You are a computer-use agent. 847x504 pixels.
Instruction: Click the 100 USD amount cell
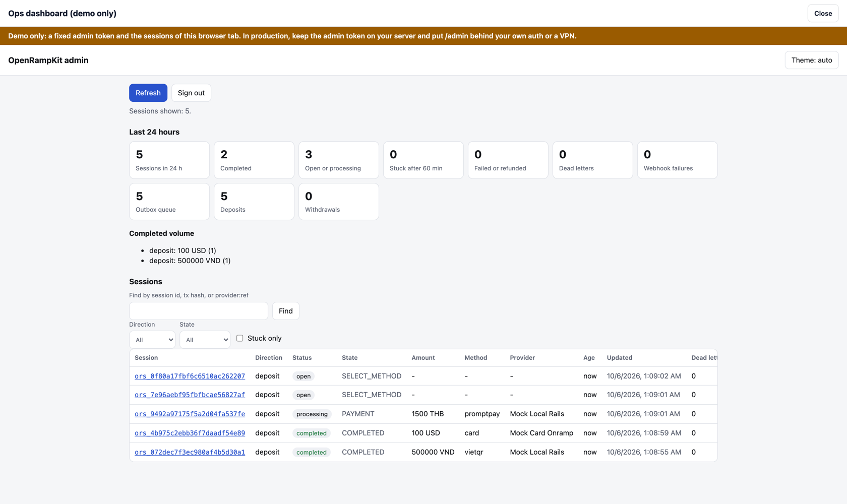click(426, 433)
